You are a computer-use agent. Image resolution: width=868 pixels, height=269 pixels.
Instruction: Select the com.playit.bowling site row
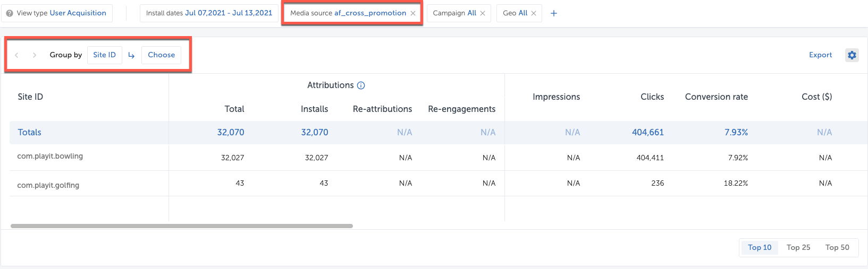tap(50, 157)
